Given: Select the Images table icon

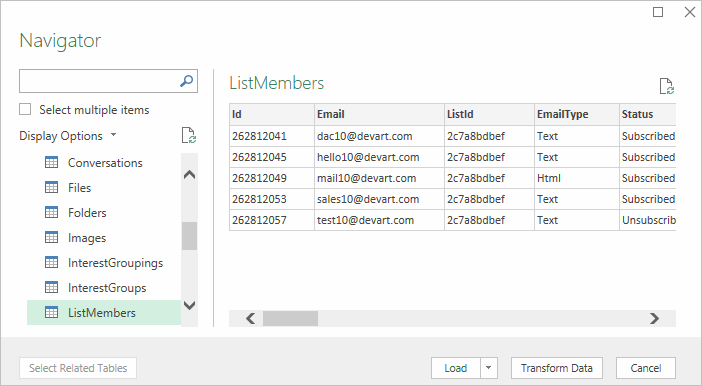Looking at the screenshot, I should 51,237.
